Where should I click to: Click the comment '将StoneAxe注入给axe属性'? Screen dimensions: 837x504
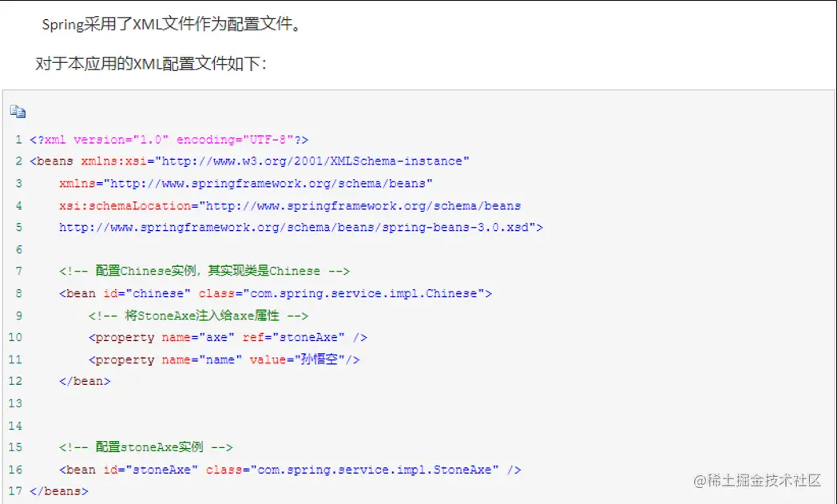(199, 316)
